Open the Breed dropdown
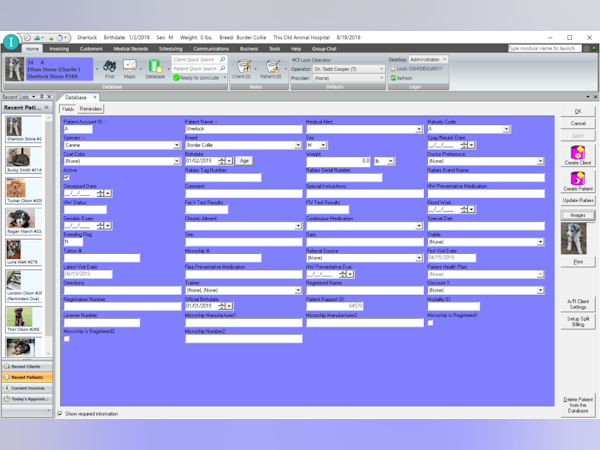Image resolution: width=600 pixels, height=450 pixels. tap(298, 145)
